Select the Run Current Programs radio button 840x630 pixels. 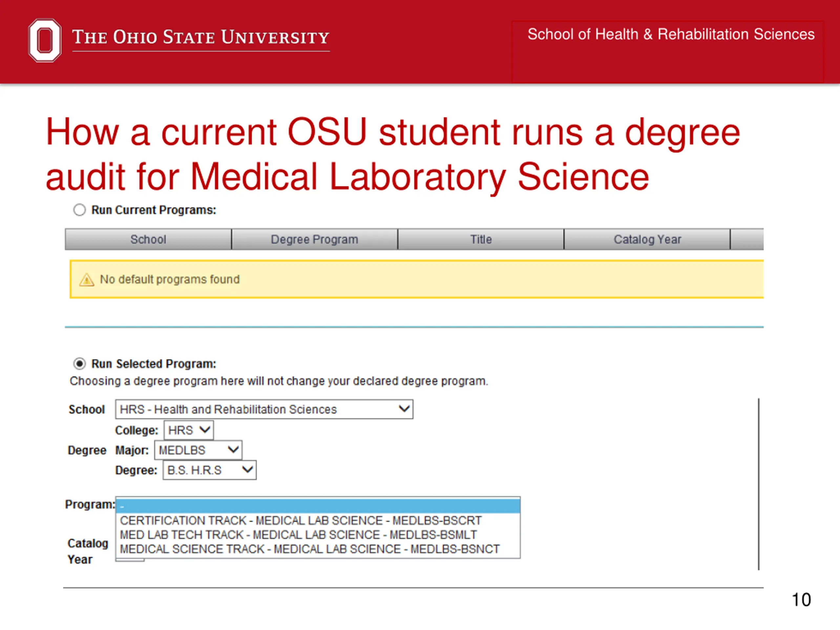coord(79,210)
